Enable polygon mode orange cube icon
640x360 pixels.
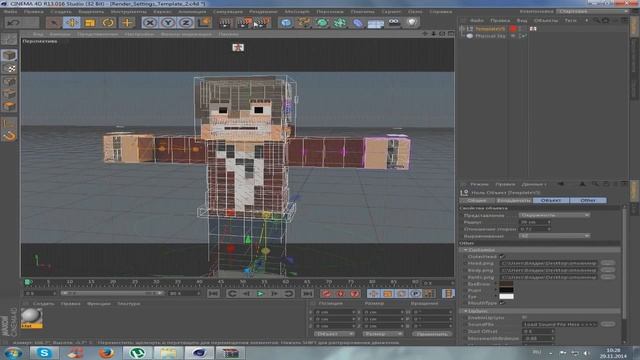click(9, 107)
